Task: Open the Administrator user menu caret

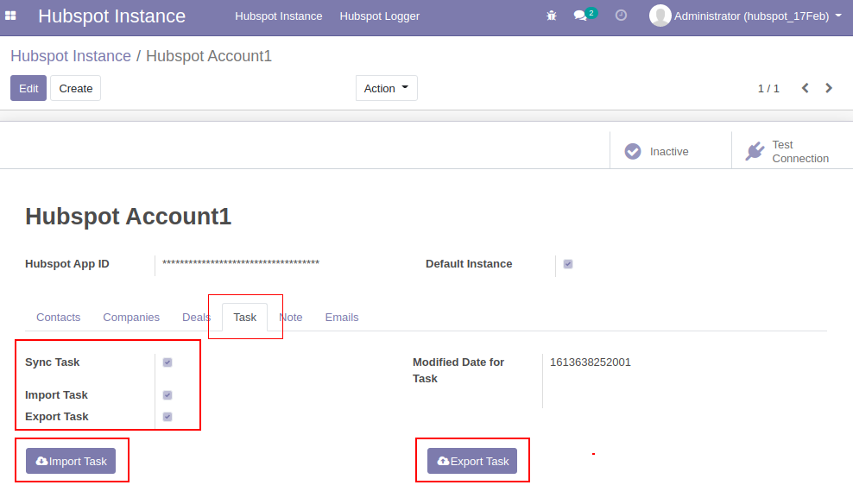Action: pos(838,16)
